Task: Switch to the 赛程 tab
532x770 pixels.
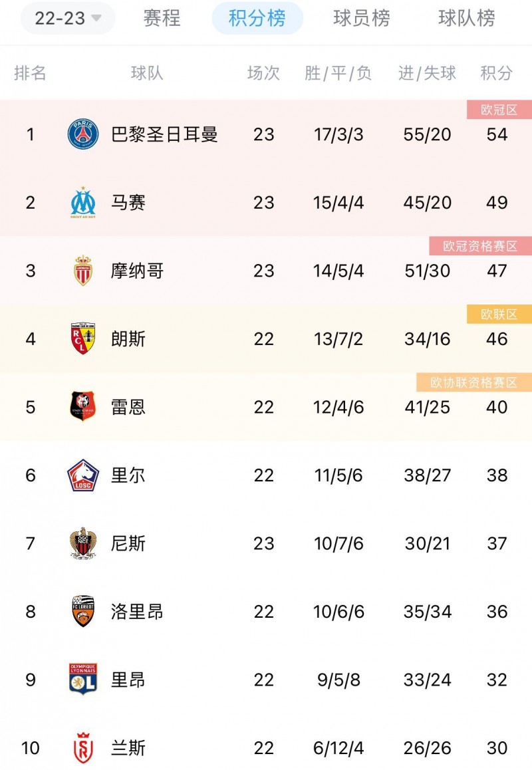Action: (162, 18)
